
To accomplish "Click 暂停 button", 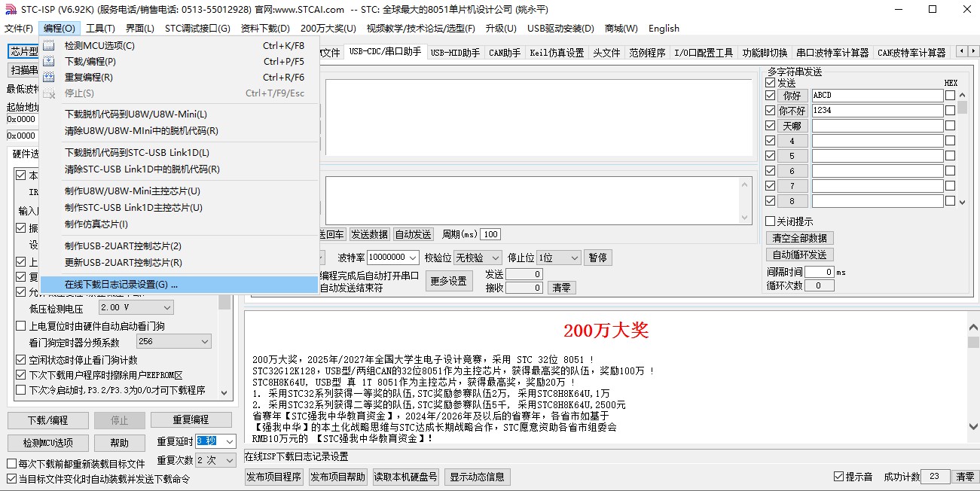I will click(597, 258).
